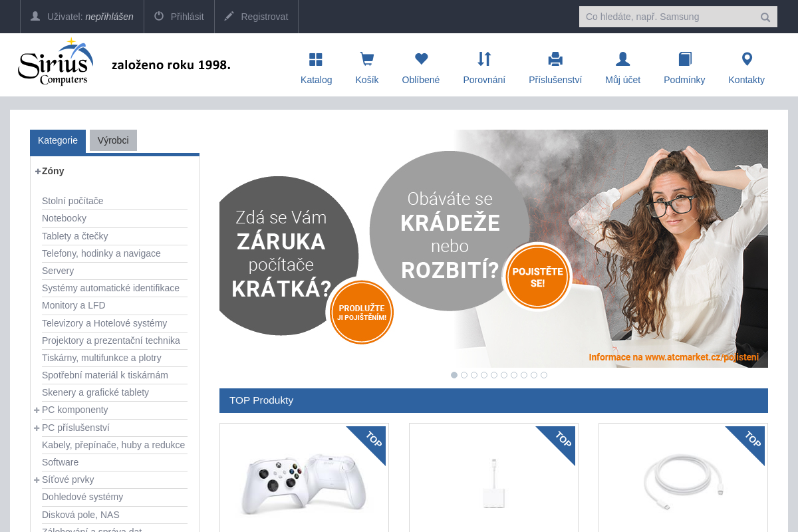Screen dimensions: 798x532
Task: Open the Katalog section icon
Action: coord(316,59)
